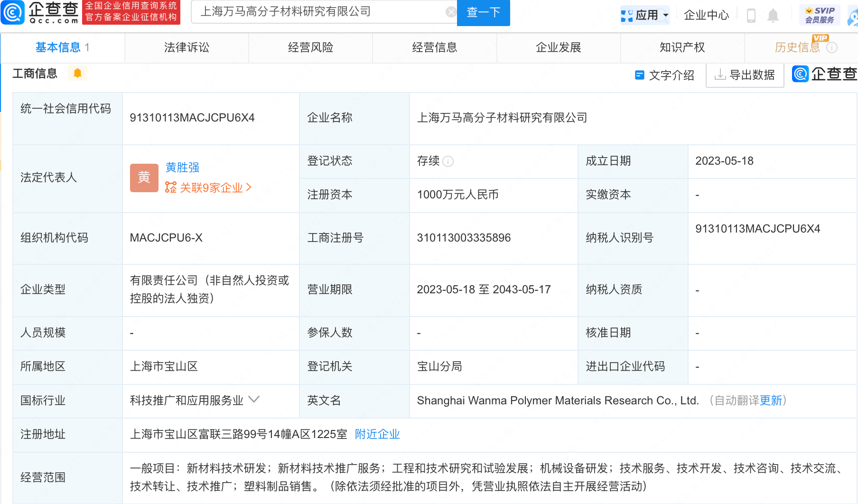Screen dimensions: 858x504
Task: Expand 科技推广和应用服务业 industry chevron
Action: click(254, 400)
